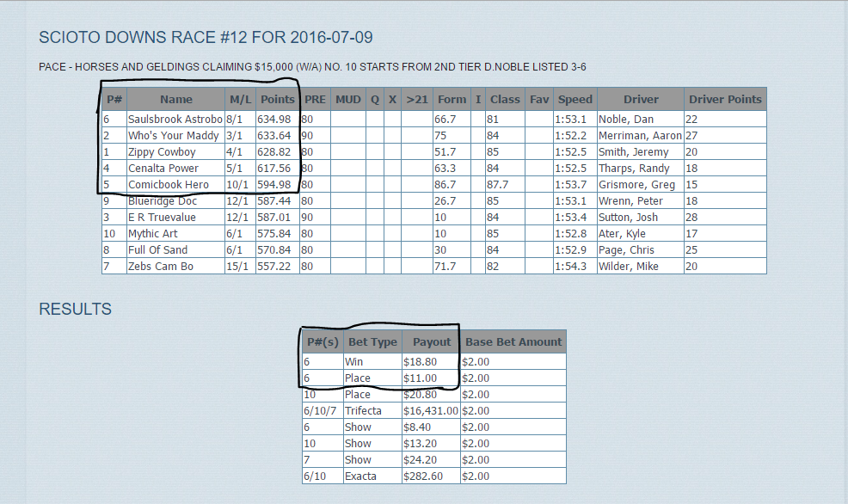
Task: Click form value 86.7
Action: click(446, 184)
